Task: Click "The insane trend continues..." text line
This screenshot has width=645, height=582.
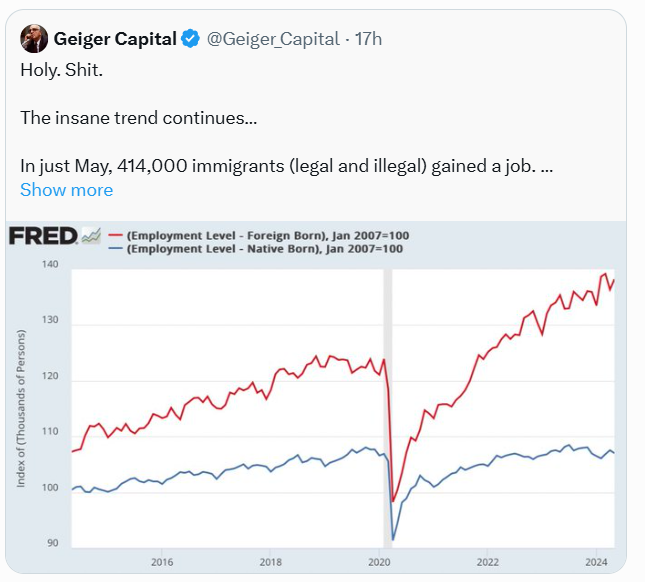Action: [138, 118]
